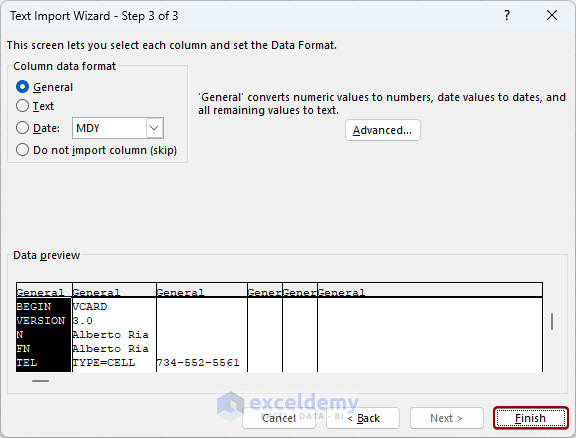The height and width of the screenshot is (438, 576).
Task: Click the Finish button
Action: coord(530,418)
